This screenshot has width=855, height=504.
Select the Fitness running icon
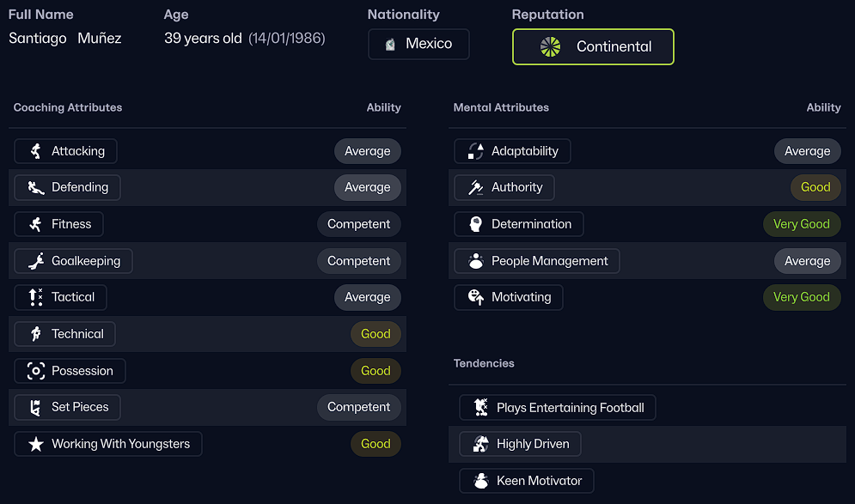pos(35,224)
